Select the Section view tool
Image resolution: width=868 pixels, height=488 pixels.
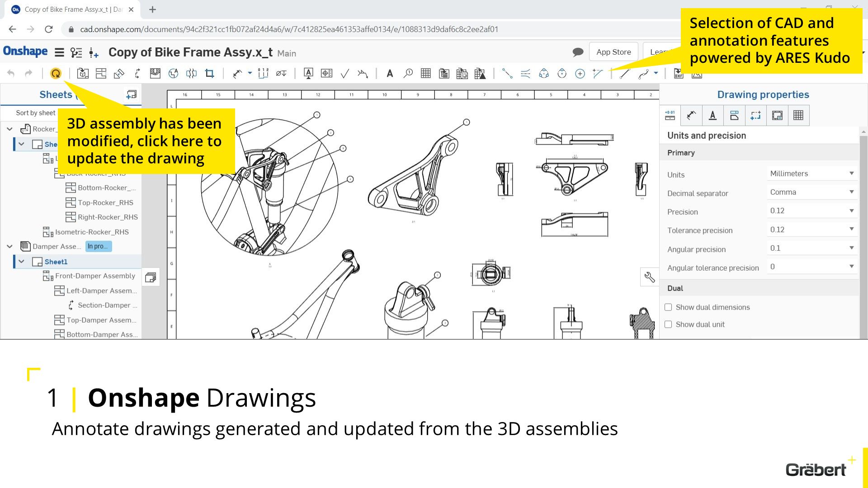click(x=137, y=73)
